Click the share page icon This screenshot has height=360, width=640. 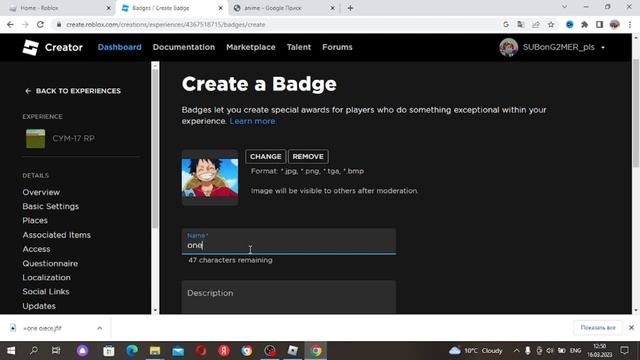coord(536,24)
